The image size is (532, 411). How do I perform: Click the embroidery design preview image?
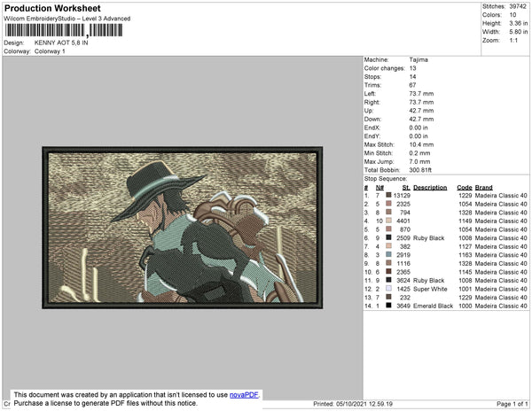click(182, 228)
